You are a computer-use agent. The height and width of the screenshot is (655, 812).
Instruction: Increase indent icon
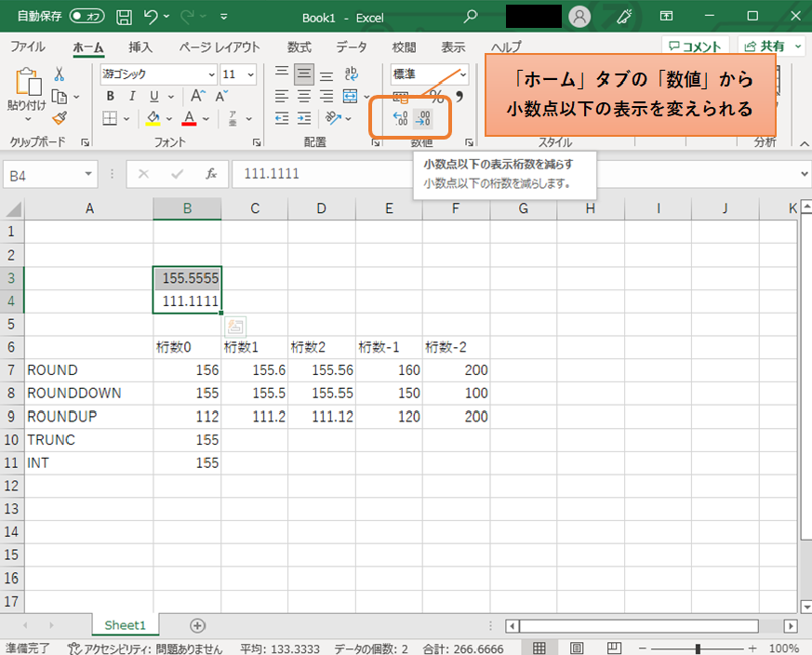(304, 119)
